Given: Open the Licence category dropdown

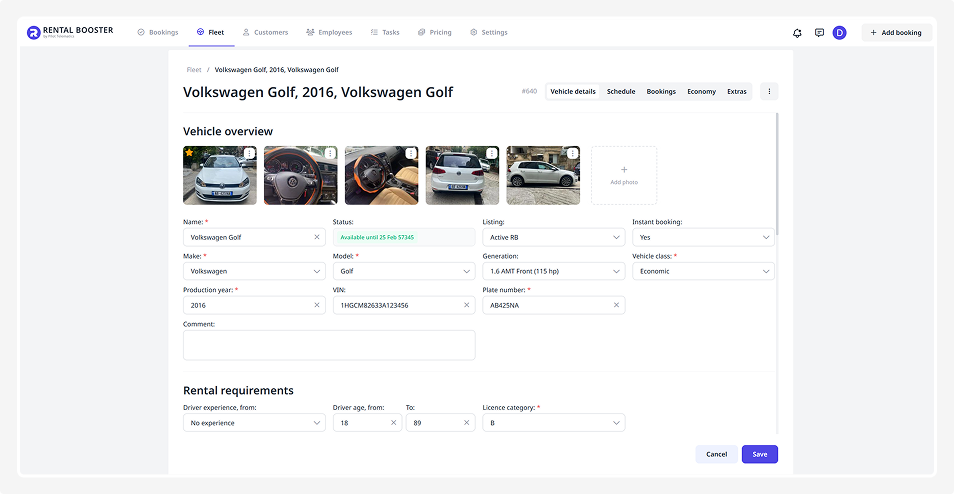Looking at the screenshot, I should coord(553,423).
